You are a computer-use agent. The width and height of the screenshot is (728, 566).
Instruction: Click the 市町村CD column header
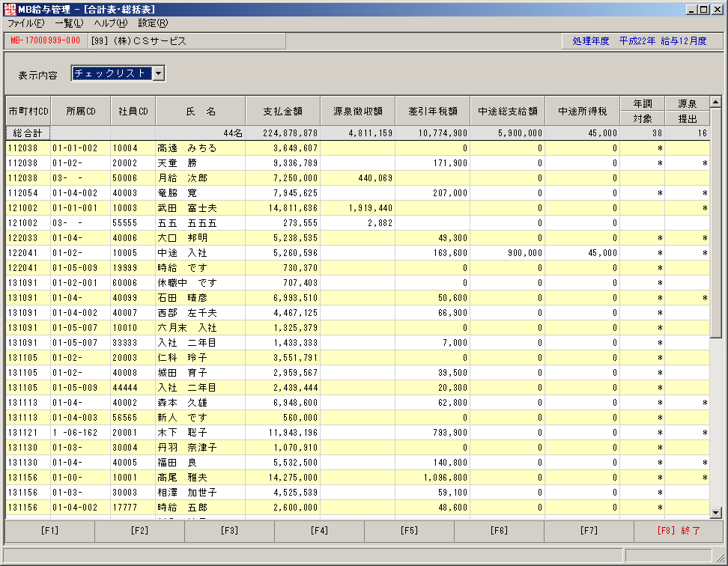pyautogui.click(x=28, y=112)
